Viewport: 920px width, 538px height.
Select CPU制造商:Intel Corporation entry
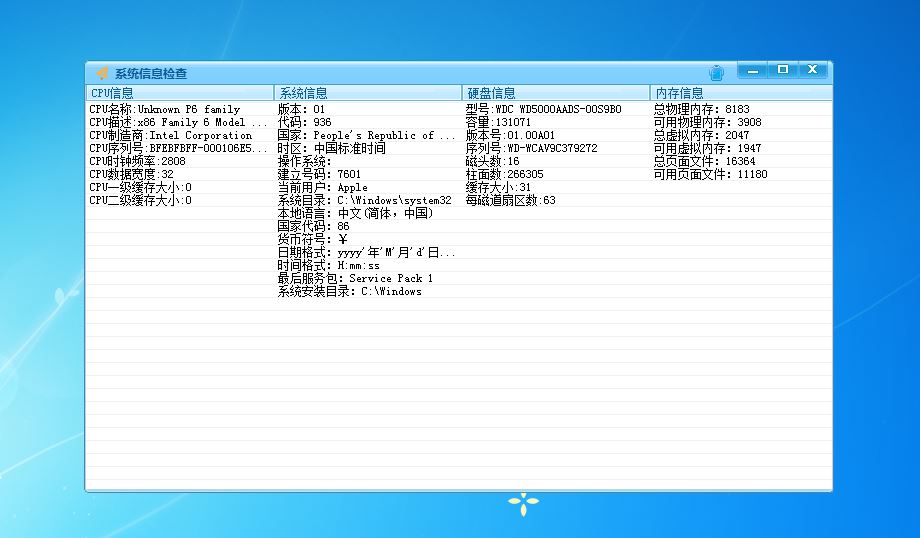[171, 135]
